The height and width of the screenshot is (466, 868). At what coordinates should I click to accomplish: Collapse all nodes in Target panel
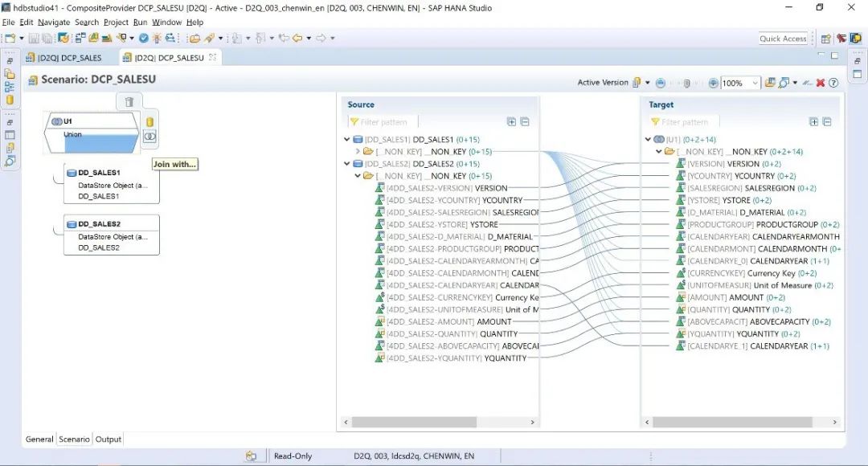[x=826, y=122]
